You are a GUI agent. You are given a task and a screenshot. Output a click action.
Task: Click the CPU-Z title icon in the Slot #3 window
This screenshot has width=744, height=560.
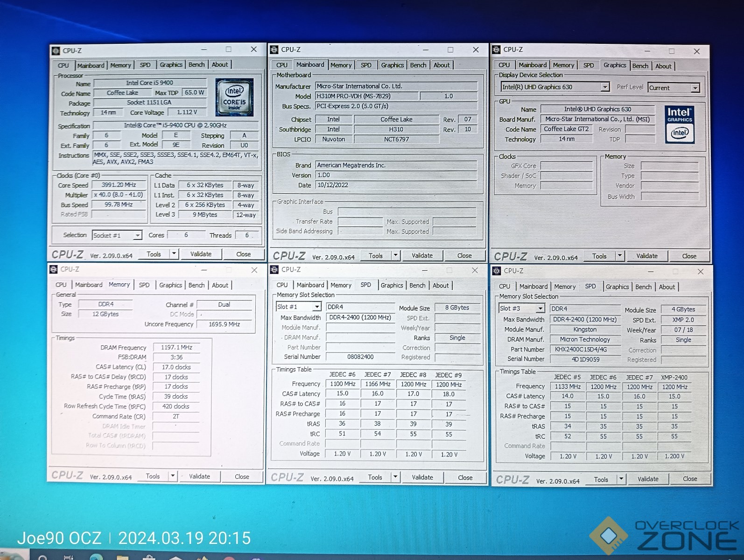pyautogui.click(x=496, y=271)
